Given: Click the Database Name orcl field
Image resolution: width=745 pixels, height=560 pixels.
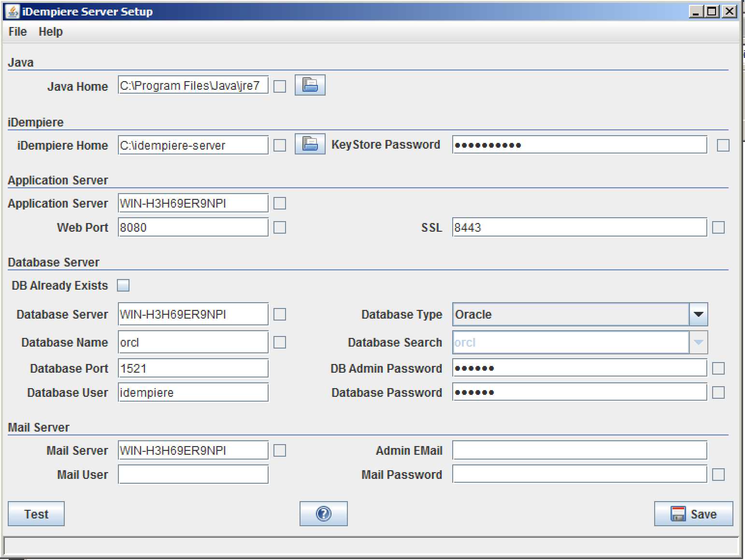Looking at the screenshot, I should tap(193, 342).
